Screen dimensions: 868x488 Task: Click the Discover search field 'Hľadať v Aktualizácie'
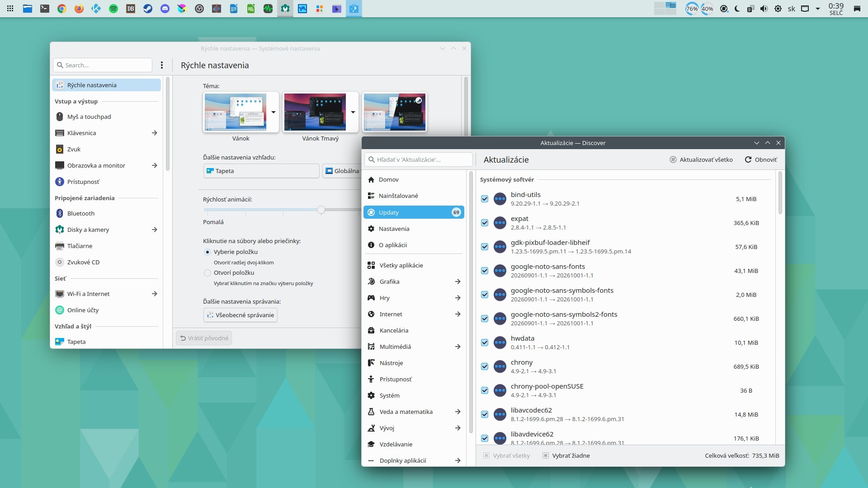419,160
